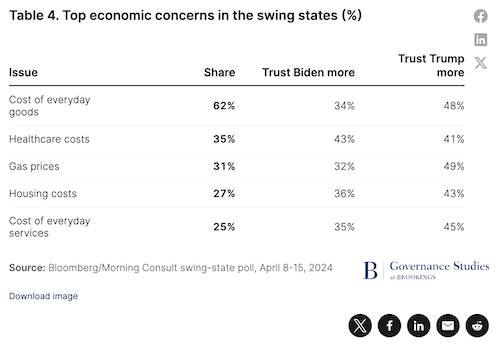The width and height of the screenshot is (500, 361).
Task: Share by email with envelope icon
Action: click(x=448, y=325)
